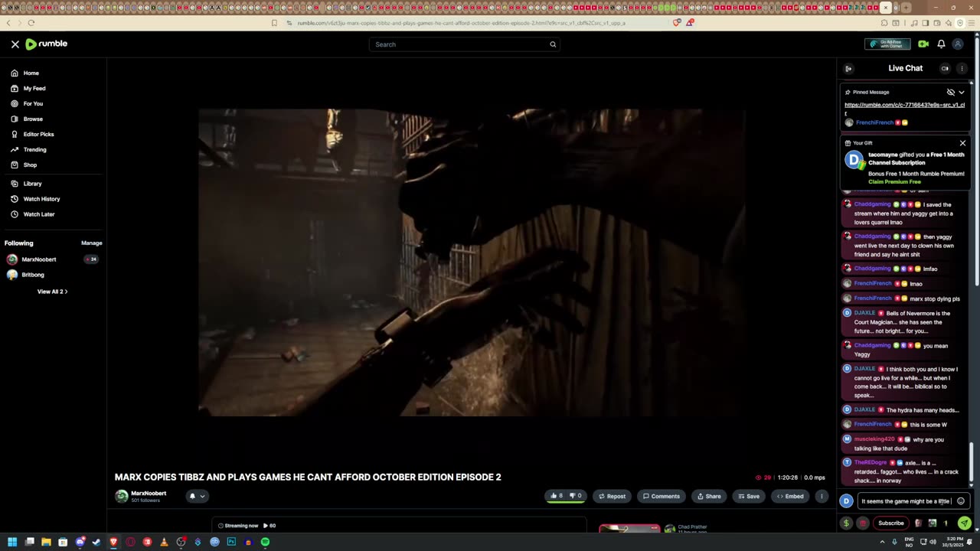The width and height of the screenshot is (980, 551).
Task: Open the MarxNoobert channel name under video
Action: tap(149, 494)
